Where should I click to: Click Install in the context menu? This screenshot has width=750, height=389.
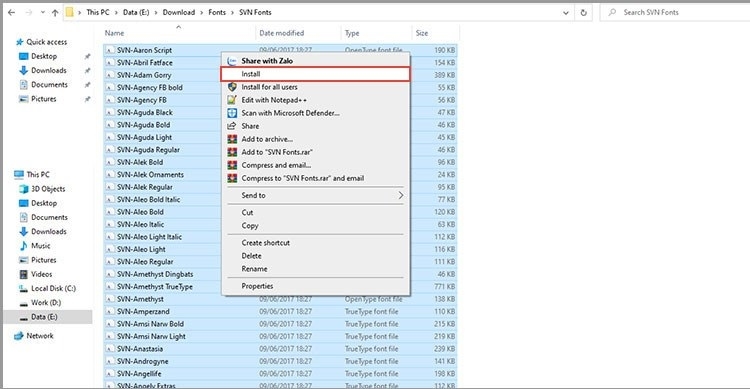point(316,74)
